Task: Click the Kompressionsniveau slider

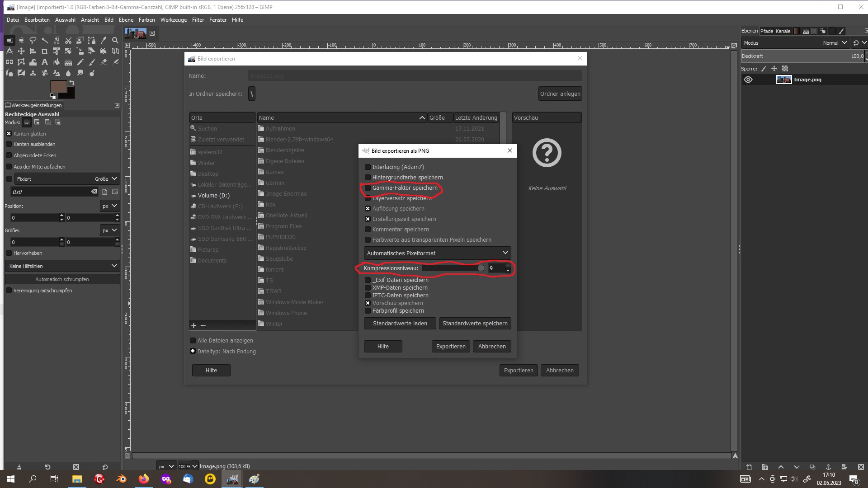Action: tap(452, 268)
